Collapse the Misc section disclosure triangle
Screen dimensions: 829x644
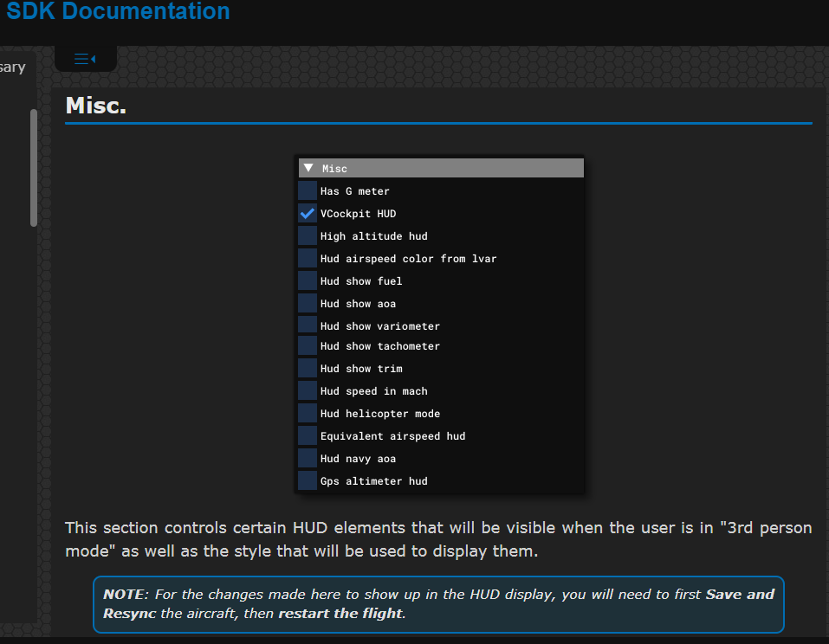[x=308, y=167]
